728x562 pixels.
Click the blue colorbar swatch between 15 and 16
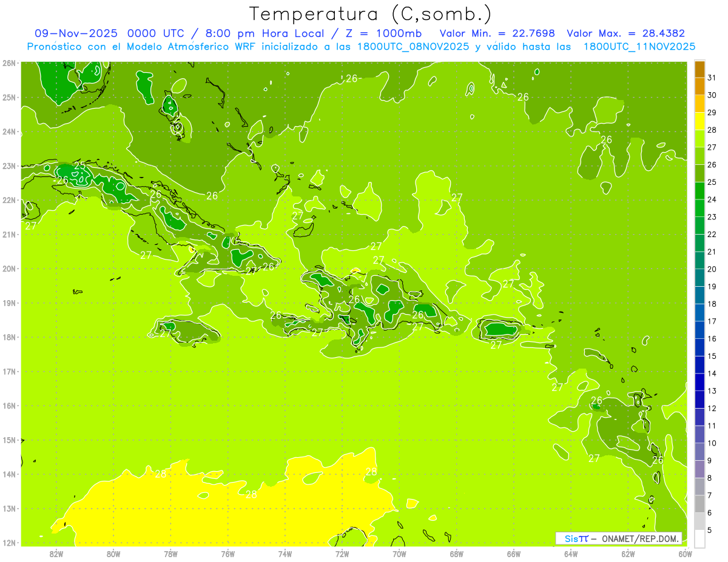click(699, 347)
